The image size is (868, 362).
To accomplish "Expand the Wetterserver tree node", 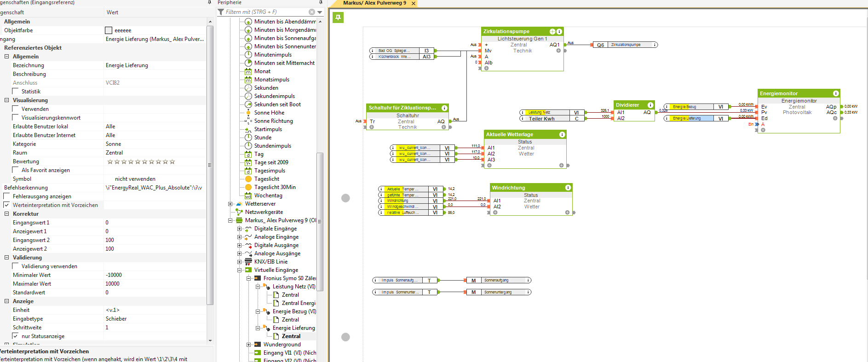I will point(230,204).
